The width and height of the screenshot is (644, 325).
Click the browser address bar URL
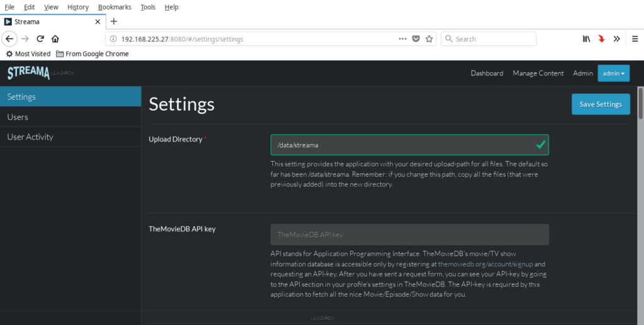[182, 39]
